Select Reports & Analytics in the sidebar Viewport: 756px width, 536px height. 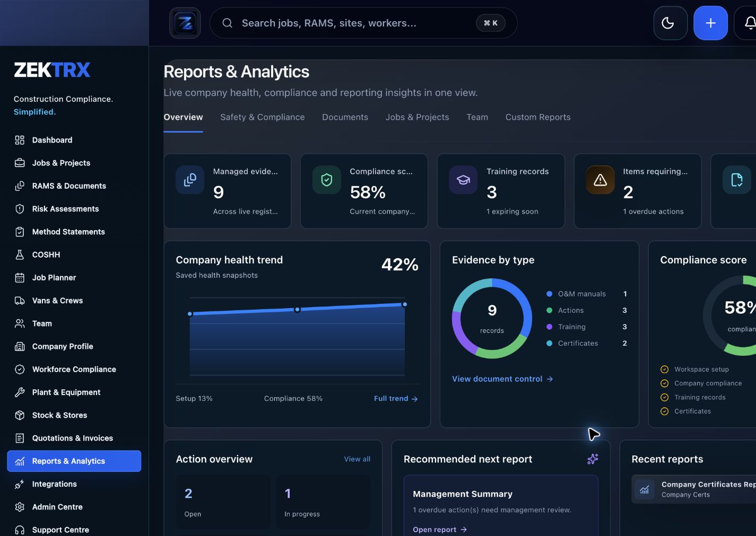pos(74,461)
